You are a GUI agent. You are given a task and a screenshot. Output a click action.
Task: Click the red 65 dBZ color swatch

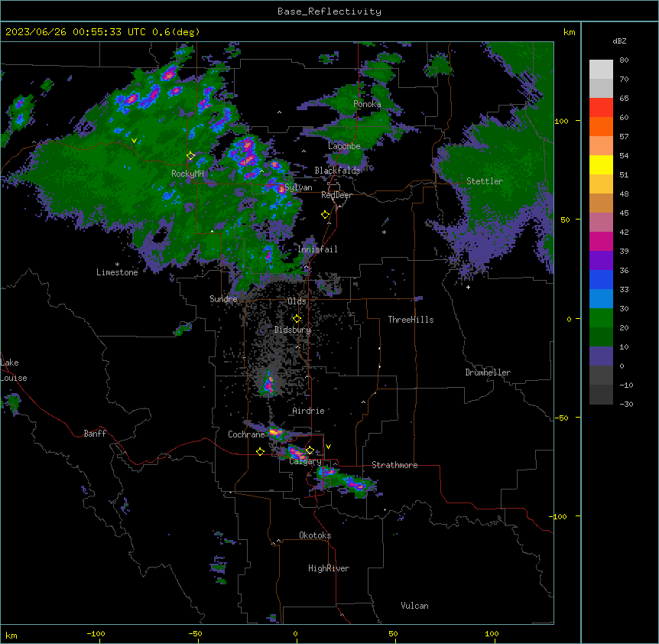[x=601, y=108]
